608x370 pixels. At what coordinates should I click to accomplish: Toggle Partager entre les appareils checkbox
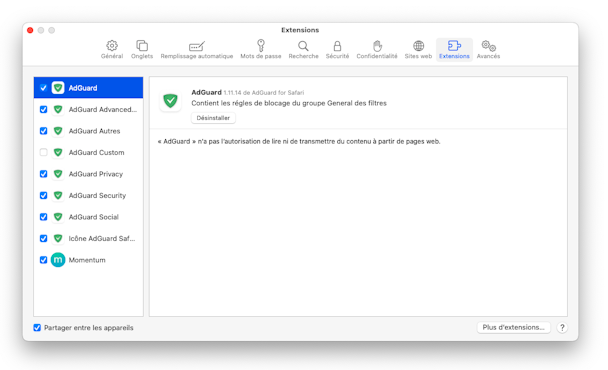[x=37, y=328]
